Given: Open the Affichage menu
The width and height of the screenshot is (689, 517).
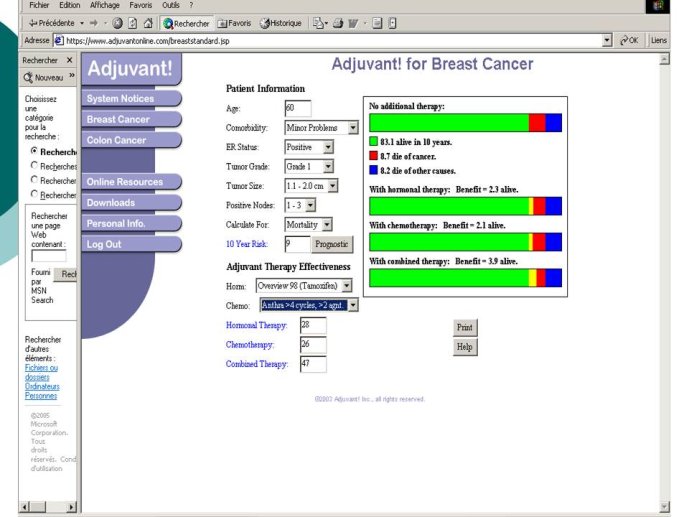Looking at the screenshot, I should pyautogui.click(x=105, y=5).
